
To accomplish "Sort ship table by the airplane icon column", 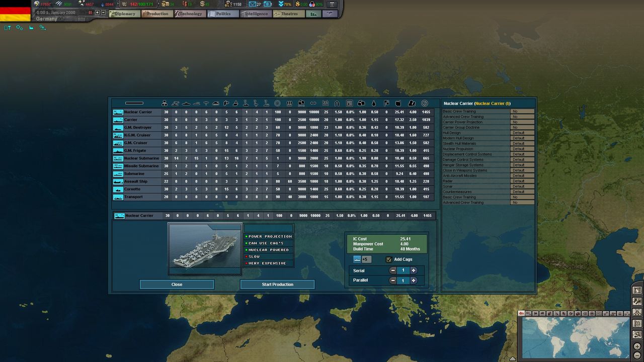I will coord(206,103).
